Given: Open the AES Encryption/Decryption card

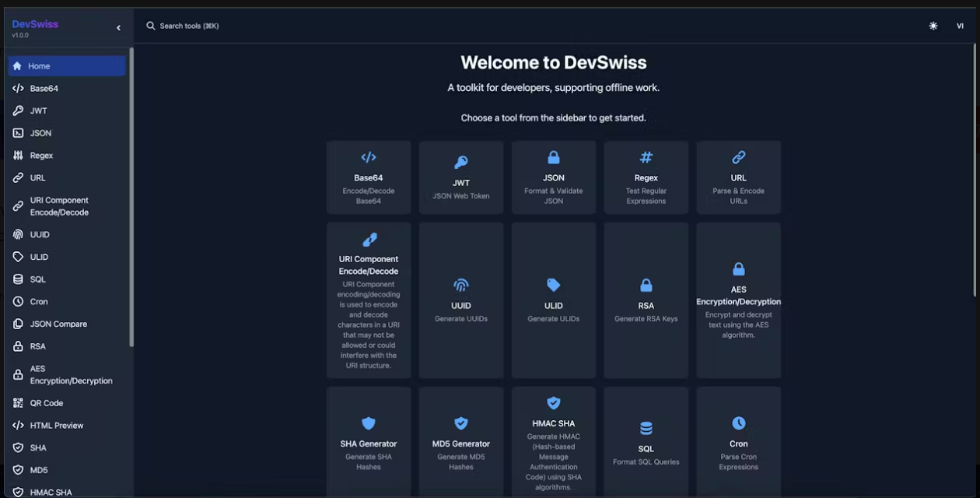Looking at the screenshot, I should [x=739, y=300].
